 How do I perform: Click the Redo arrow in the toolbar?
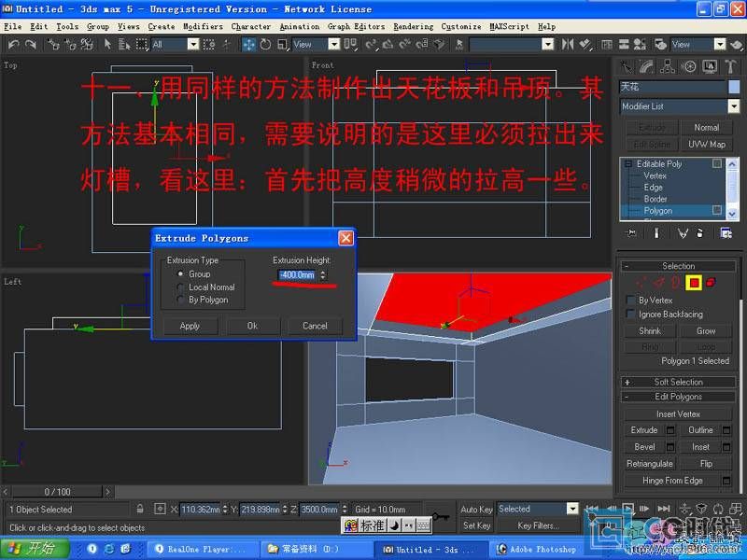point(31,45)
